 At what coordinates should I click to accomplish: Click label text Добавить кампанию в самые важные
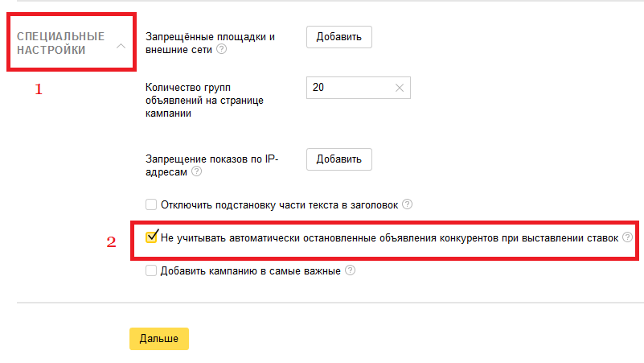pos(251,271)
